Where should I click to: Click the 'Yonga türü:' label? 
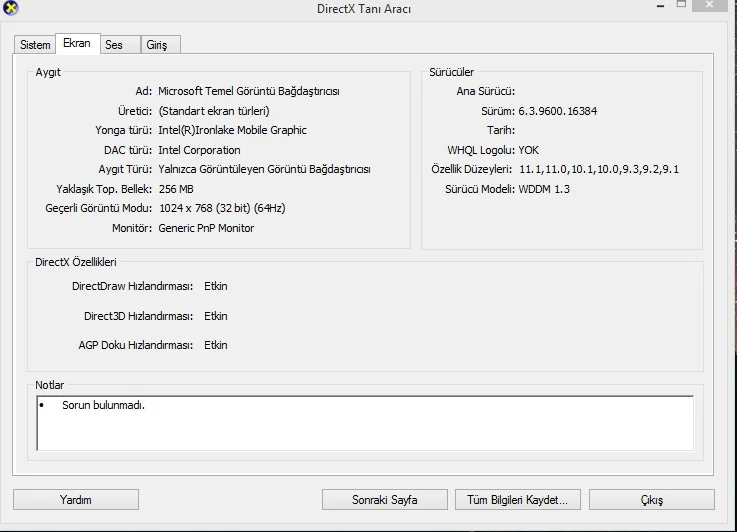124,130
